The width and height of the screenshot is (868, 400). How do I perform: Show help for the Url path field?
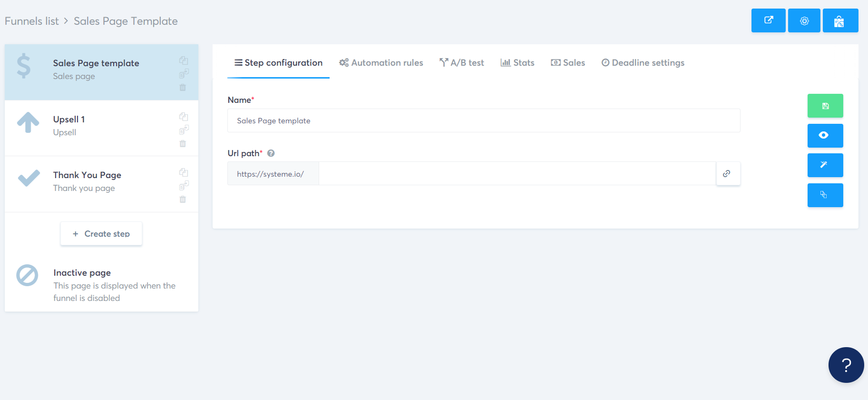pyautogui.click(x=271, y=153)
